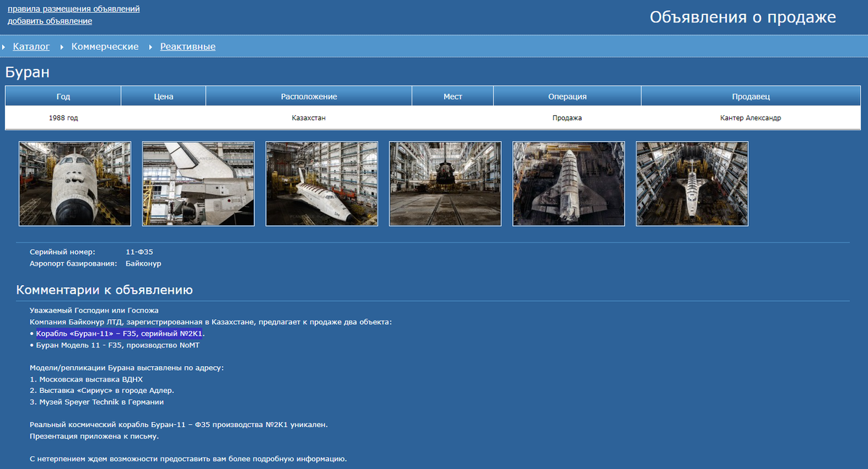Viewport: 868px width, 469px height.
Task: Click the 'добавить объявление' link
Action: point(50,21)
